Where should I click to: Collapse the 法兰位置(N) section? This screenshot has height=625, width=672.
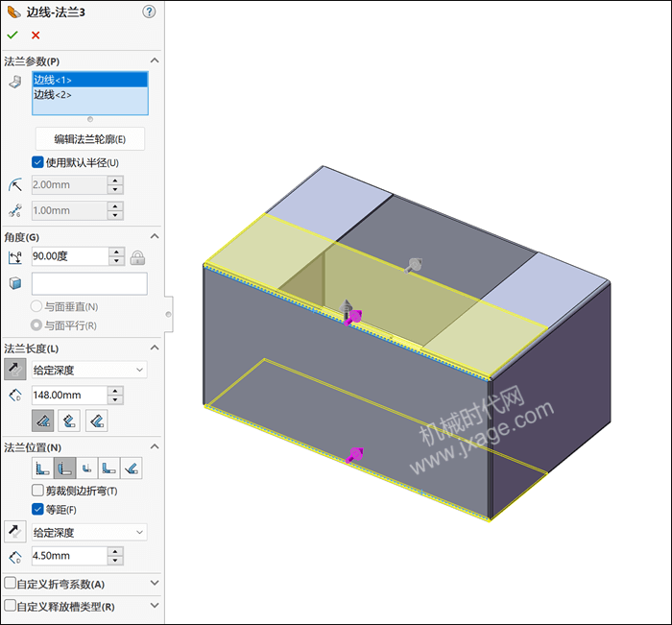155,447
